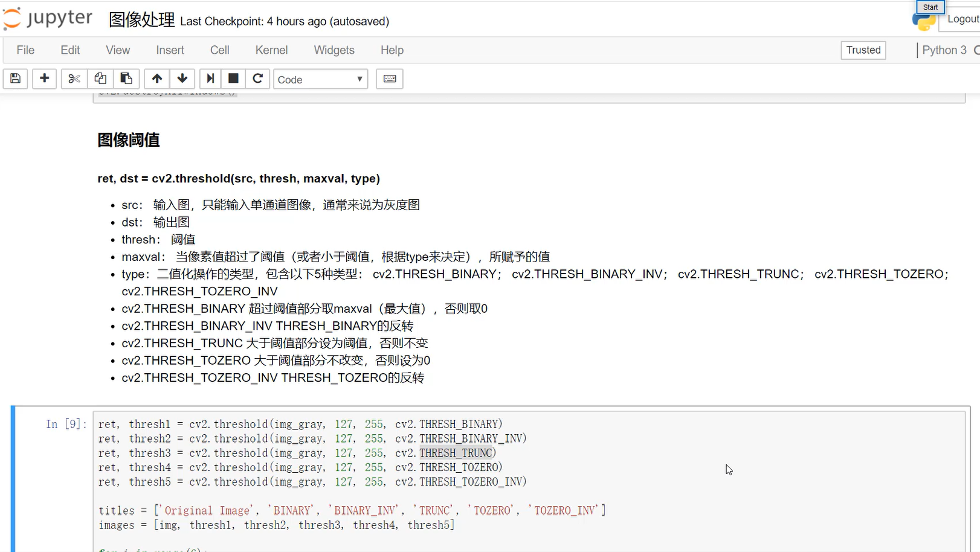Click the In [9] cell prompt
The width and height of the screenshot is (980, 552).
coord(66,424)
